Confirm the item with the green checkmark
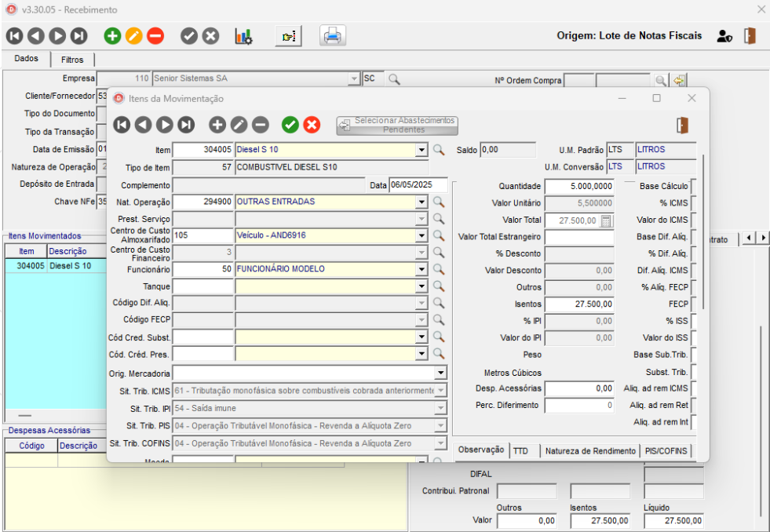This screenshot has width=770, height=532. click(290, 125)
